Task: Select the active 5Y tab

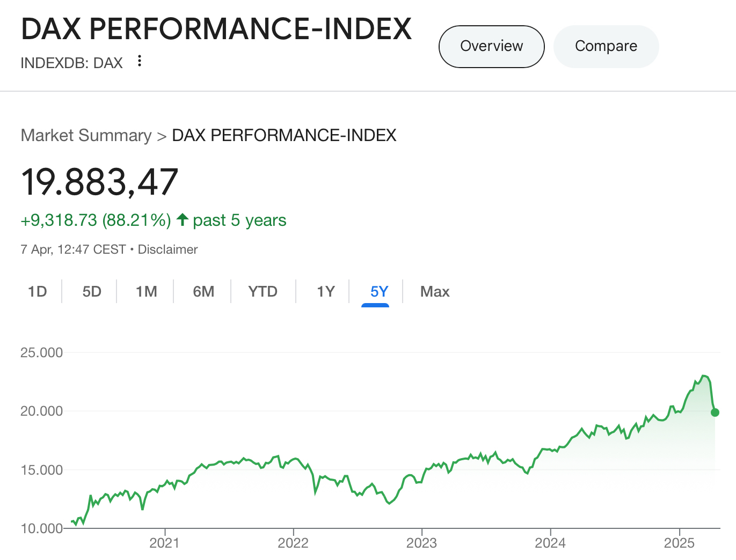Action: coord(378,291)
